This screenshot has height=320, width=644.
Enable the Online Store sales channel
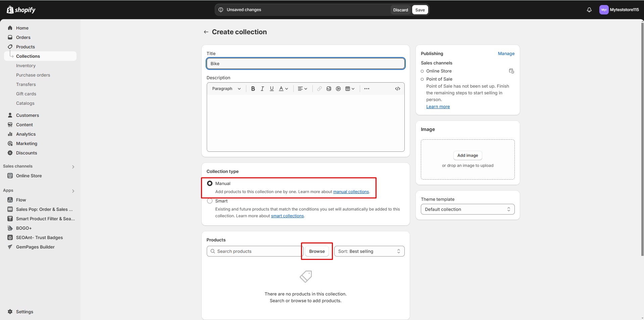point(422,71)
